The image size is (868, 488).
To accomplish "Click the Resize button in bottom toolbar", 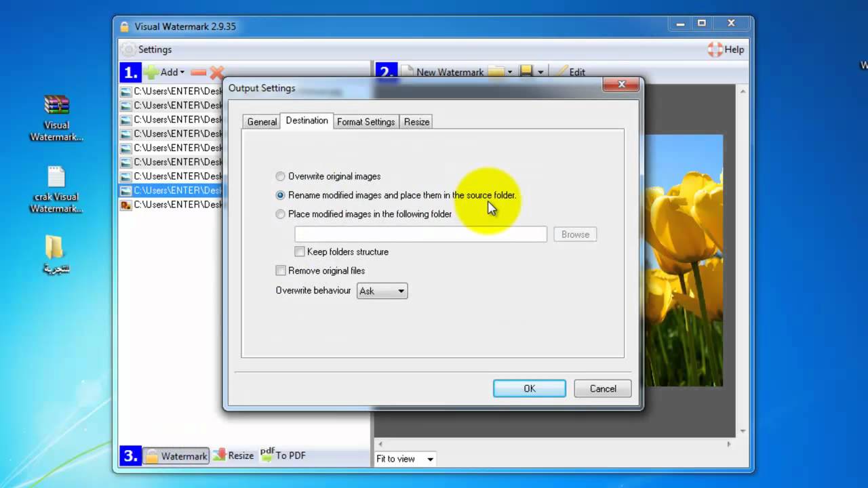I will pos(233,455).
